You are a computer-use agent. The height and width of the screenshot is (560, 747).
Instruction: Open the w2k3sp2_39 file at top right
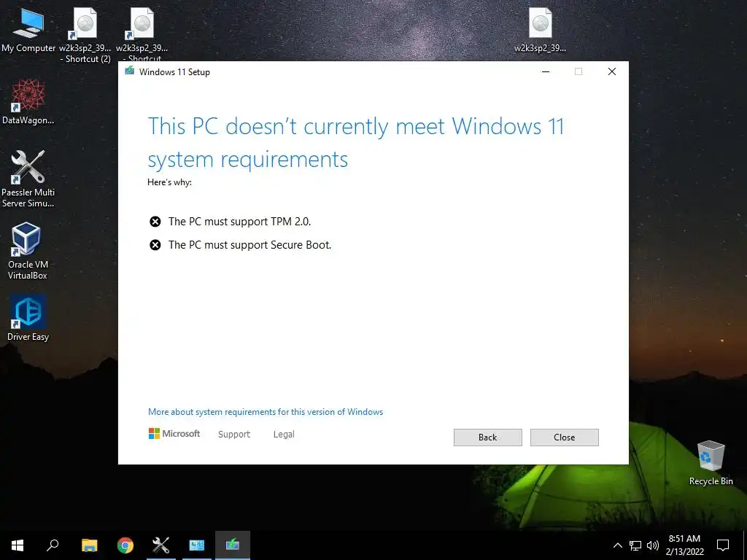point(541,29)
